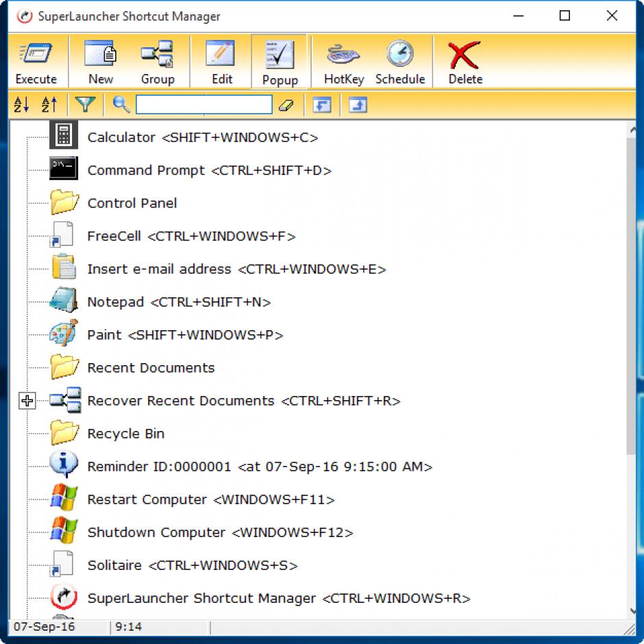Click the '9:14' status bar time

129,627
